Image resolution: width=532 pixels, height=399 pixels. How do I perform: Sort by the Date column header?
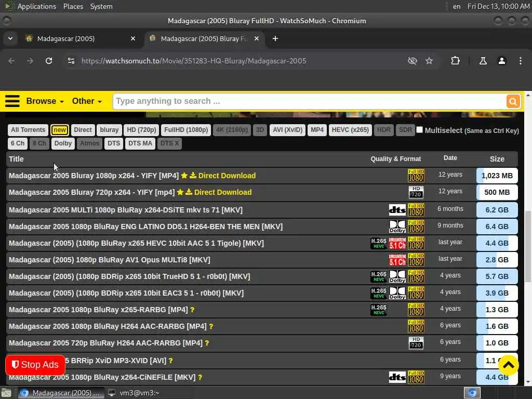point(450,158)
